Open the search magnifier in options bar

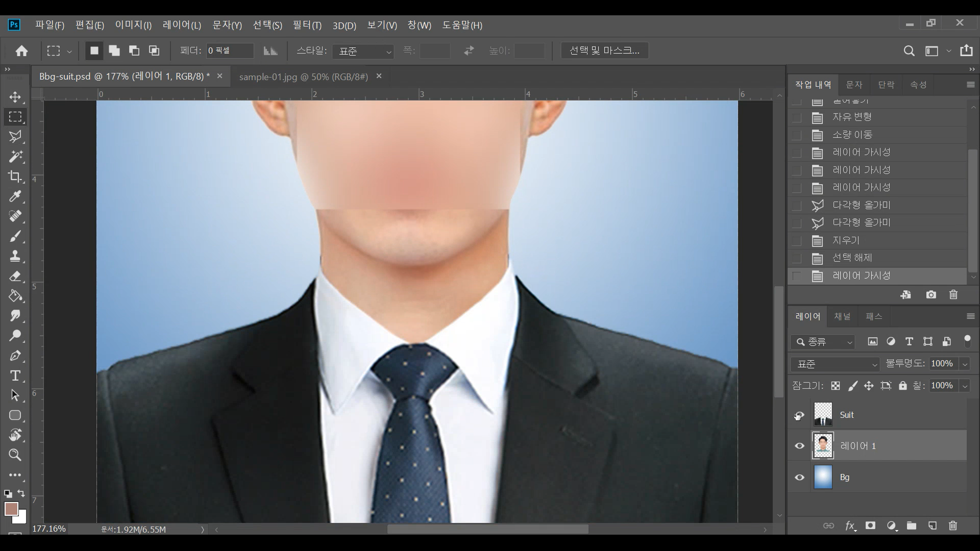pos(909,51)
